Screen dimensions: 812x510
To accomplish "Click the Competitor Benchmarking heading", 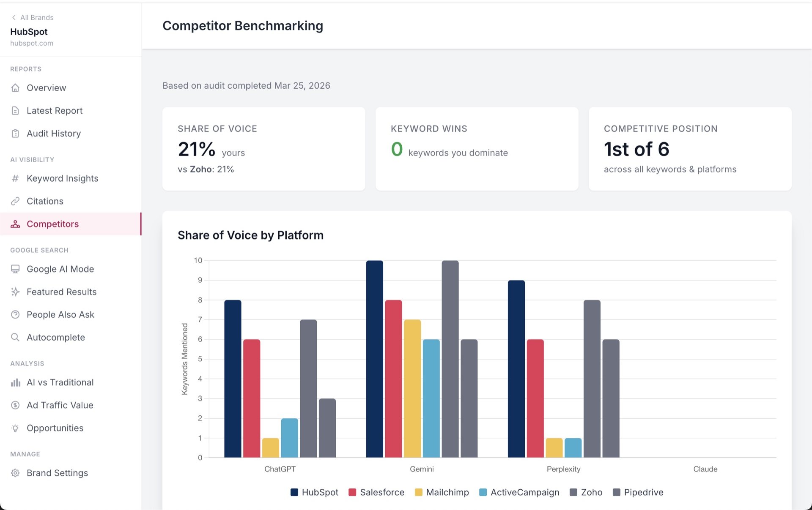I will (x=243, y=26).
